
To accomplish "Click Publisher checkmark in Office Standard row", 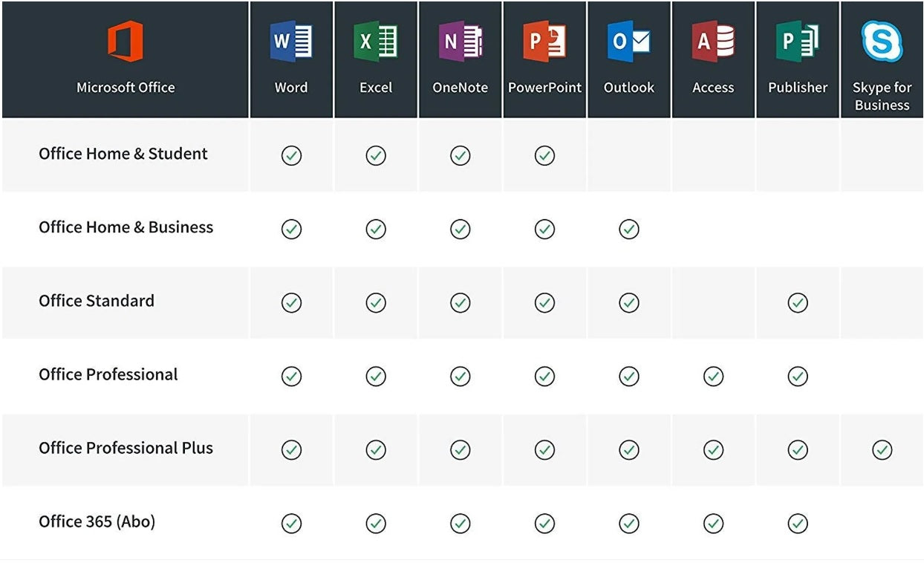I will point(798,302).
